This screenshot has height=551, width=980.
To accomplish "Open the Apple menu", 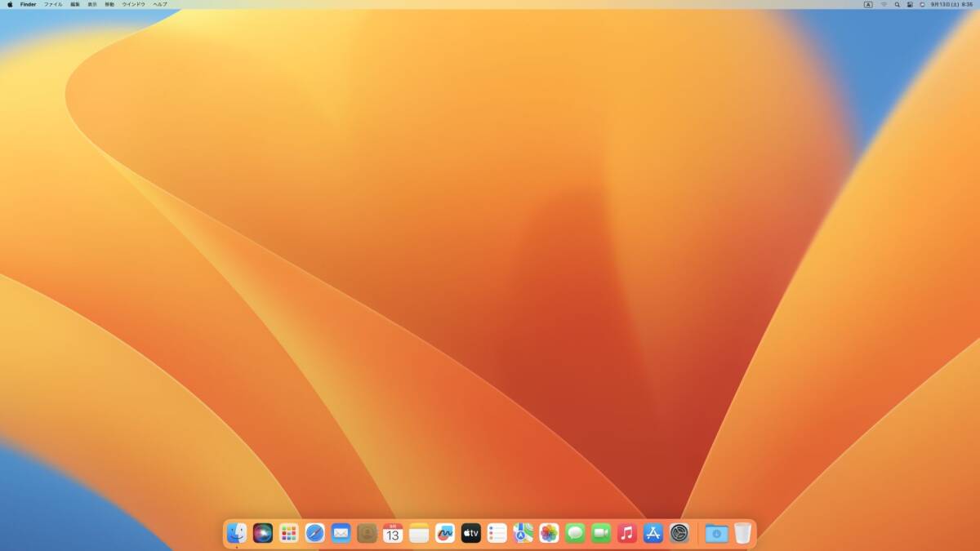I will (10, 4).
